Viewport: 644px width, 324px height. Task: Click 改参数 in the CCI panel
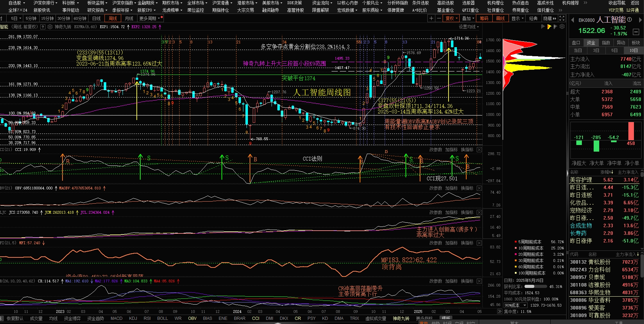436,150
